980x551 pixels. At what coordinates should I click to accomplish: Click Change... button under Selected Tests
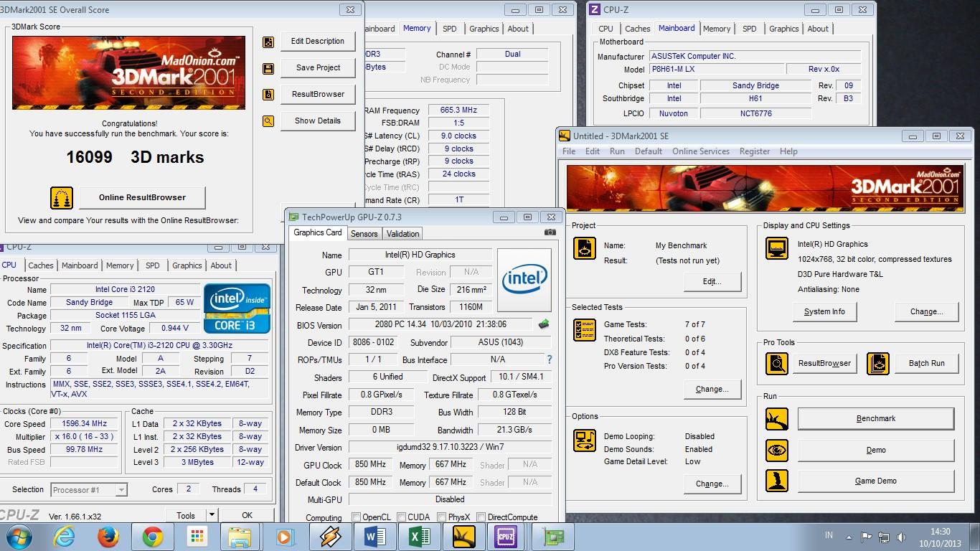coord(712,390)
